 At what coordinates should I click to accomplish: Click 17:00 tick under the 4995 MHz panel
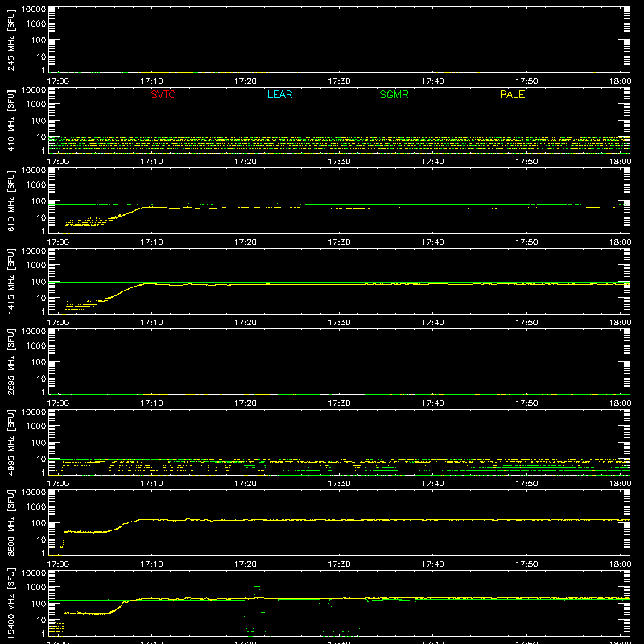(58, 484)
